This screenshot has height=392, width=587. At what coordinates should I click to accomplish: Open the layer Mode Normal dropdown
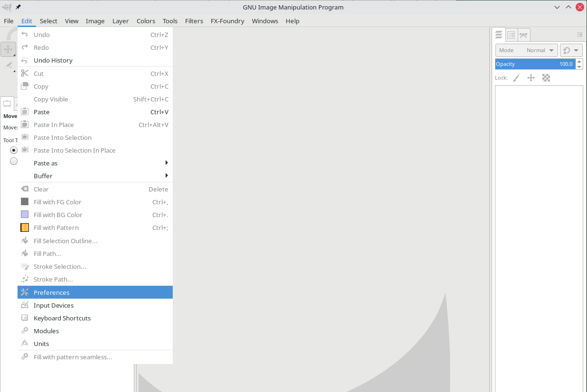[x=526, y=50]
